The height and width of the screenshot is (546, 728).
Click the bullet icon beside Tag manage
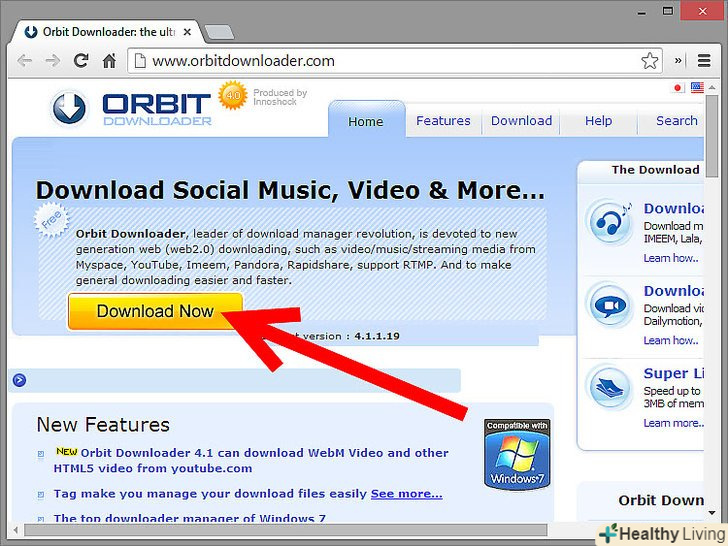point(41,495)
